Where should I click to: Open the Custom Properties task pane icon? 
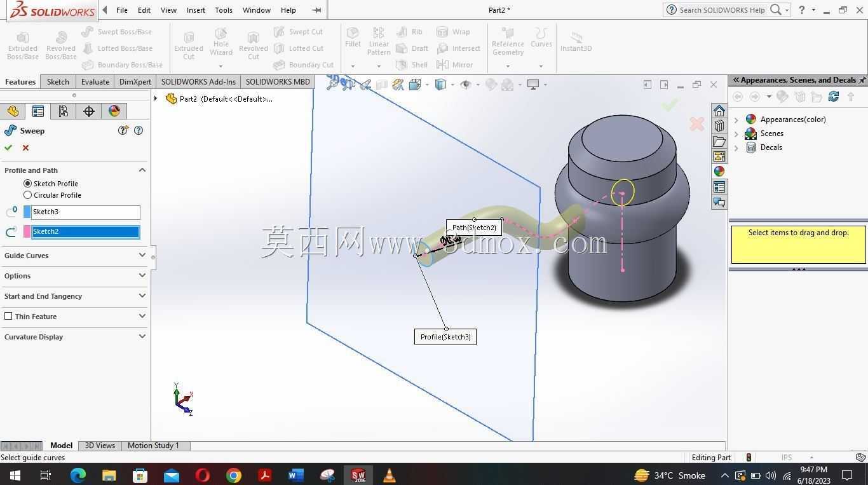point(719,187)
